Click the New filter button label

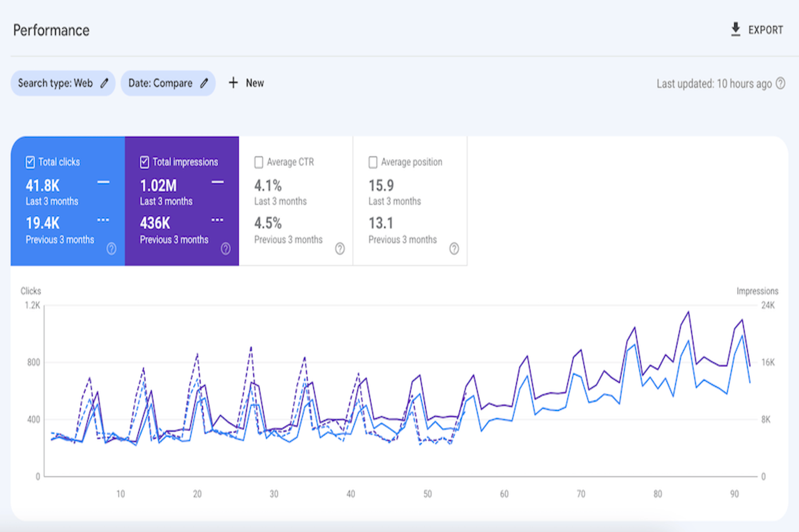click(x=255, y=83)
